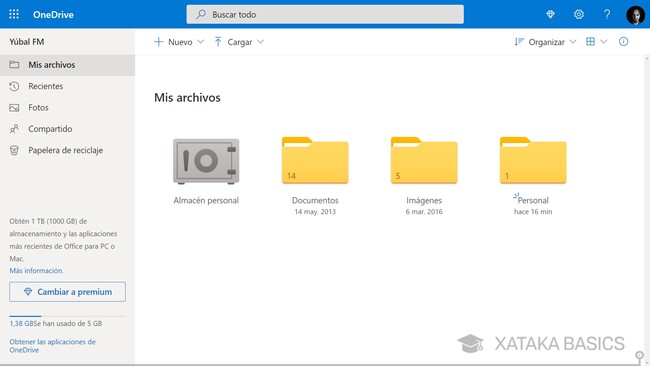Click the Documentos folder name
Viewport: 650px width, 366px height.
coord(315,200)
